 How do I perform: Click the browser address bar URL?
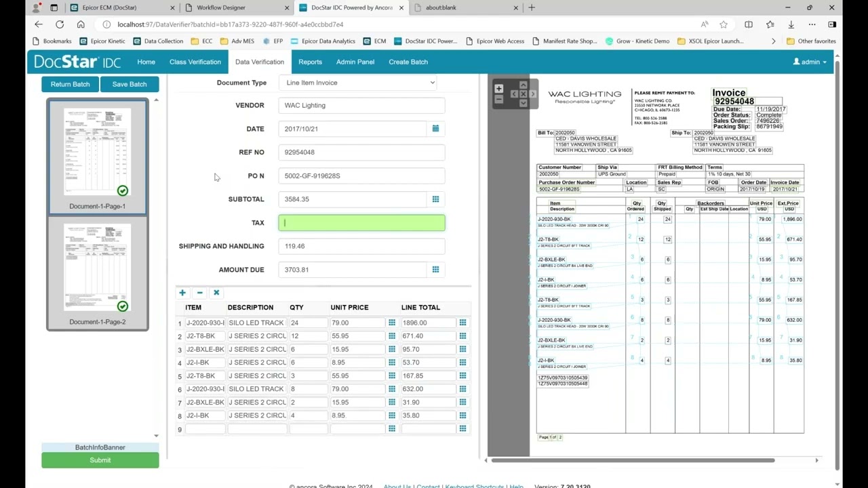[230, 24]
